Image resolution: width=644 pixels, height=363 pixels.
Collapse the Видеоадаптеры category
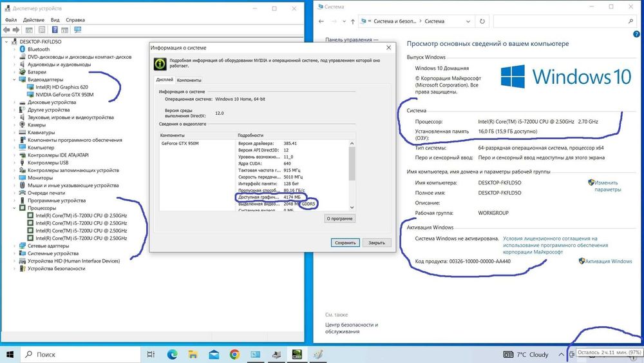tap(14, 79)
